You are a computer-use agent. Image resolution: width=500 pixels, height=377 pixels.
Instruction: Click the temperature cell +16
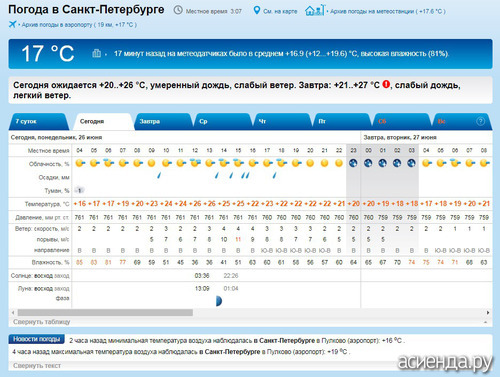[80, 204]
